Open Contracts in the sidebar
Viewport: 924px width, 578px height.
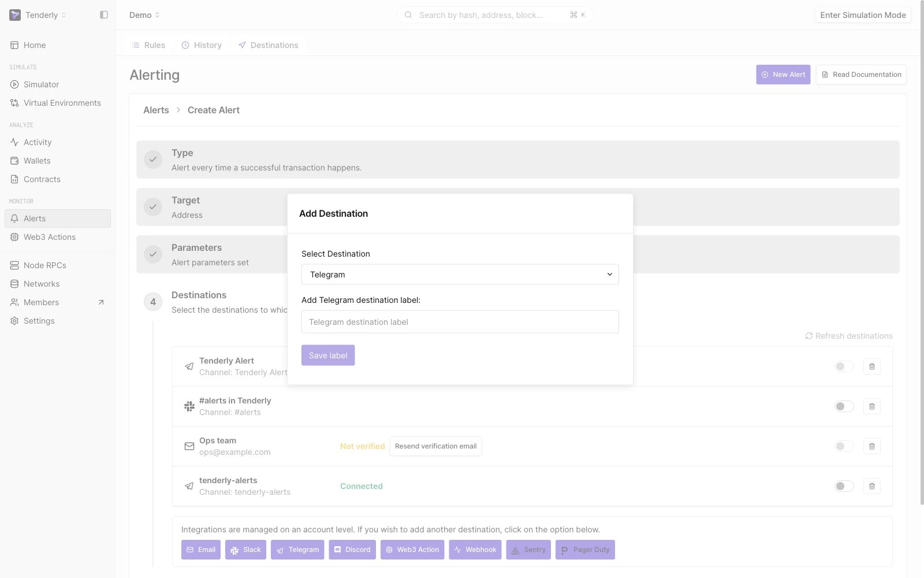click(58, 179)
